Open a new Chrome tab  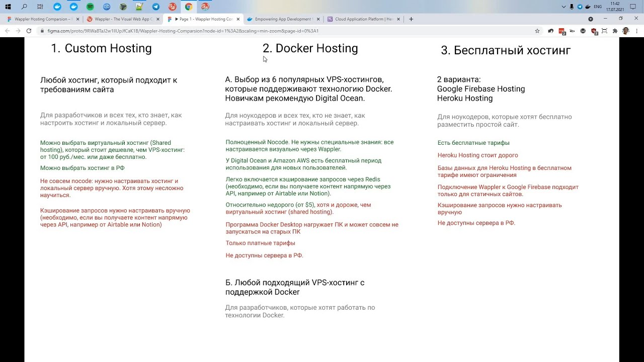[411, 19]
